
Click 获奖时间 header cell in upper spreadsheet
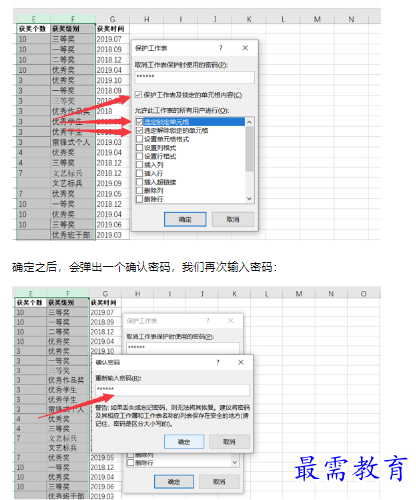point(112,29)
